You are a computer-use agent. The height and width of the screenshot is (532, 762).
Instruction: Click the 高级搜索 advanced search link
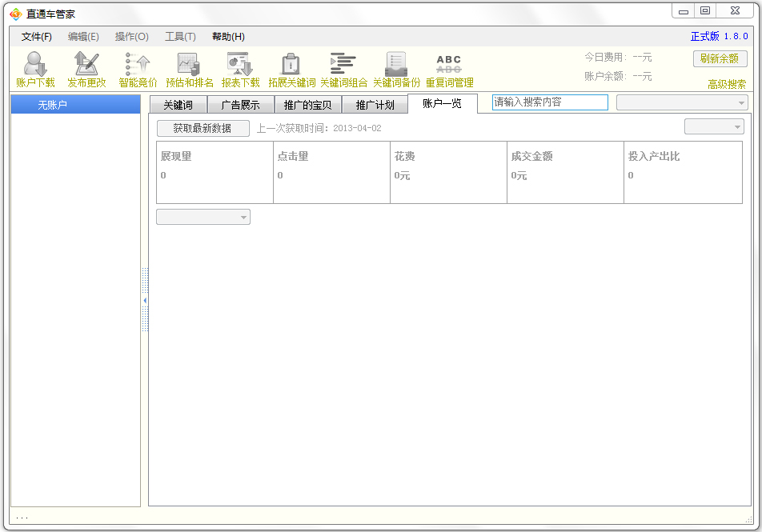tap(727, 85)
